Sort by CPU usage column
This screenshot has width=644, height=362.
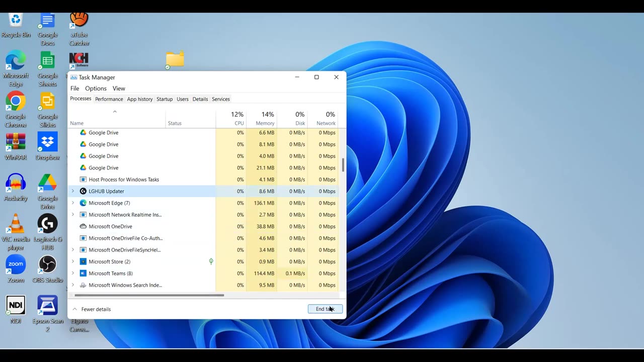[x=231, y=118]
